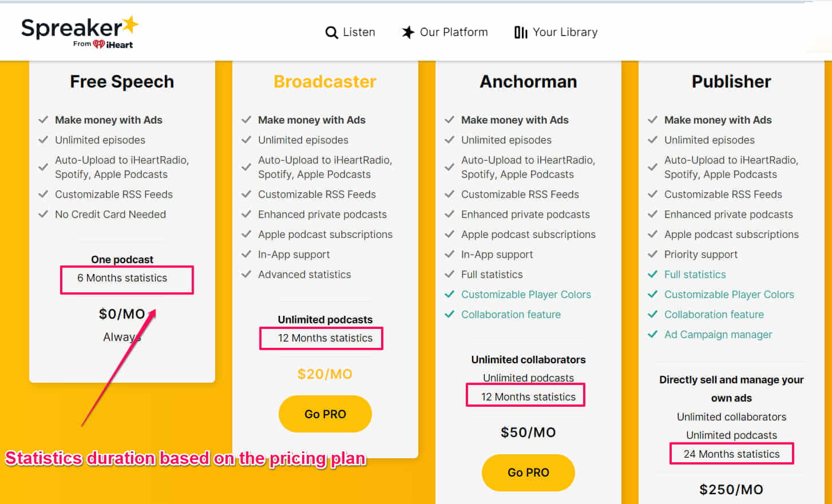The image size is (832, 504).
Task: Click the Publisher plan heading
Action: coord(731,82)
